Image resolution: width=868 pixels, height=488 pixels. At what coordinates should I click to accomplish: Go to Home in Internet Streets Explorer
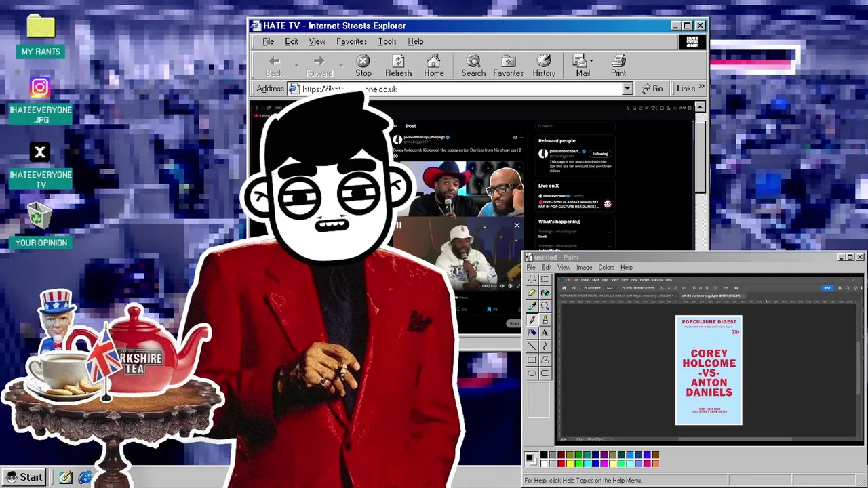[434, 66]
